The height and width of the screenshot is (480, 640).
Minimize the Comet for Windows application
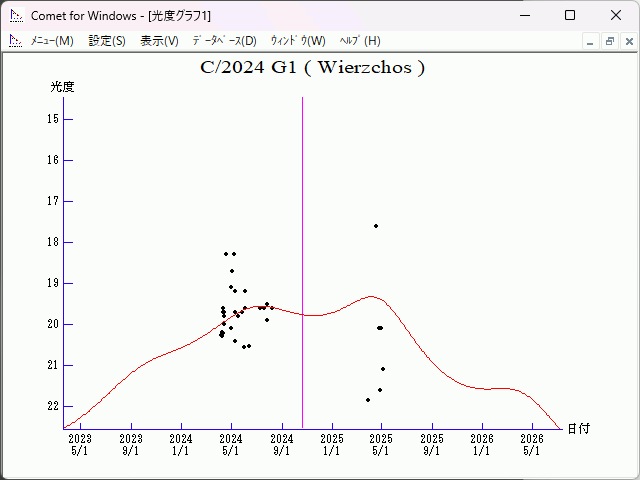tap(524, 15)
